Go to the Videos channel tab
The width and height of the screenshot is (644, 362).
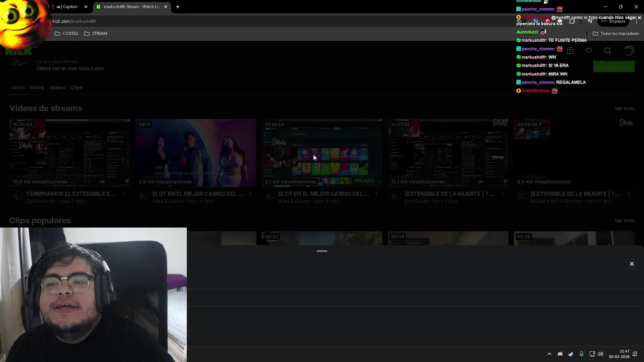pyautogui.click(x=57, y=87)
